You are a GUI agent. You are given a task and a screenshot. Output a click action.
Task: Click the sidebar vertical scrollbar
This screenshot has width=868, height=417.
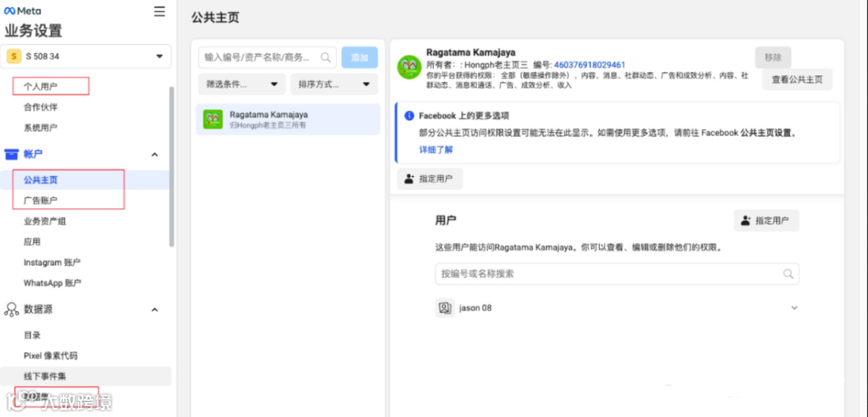point(172,167)
